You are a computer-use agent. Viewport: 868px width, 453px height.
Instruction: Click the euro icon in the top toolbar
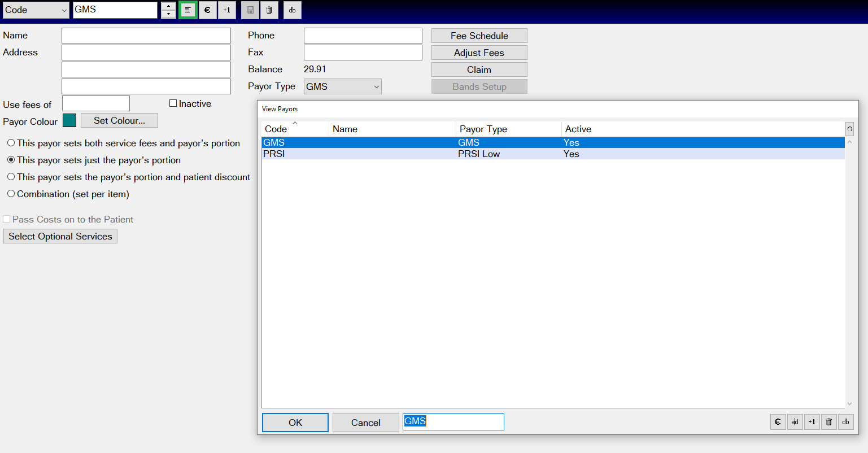[x=207, y=10]
